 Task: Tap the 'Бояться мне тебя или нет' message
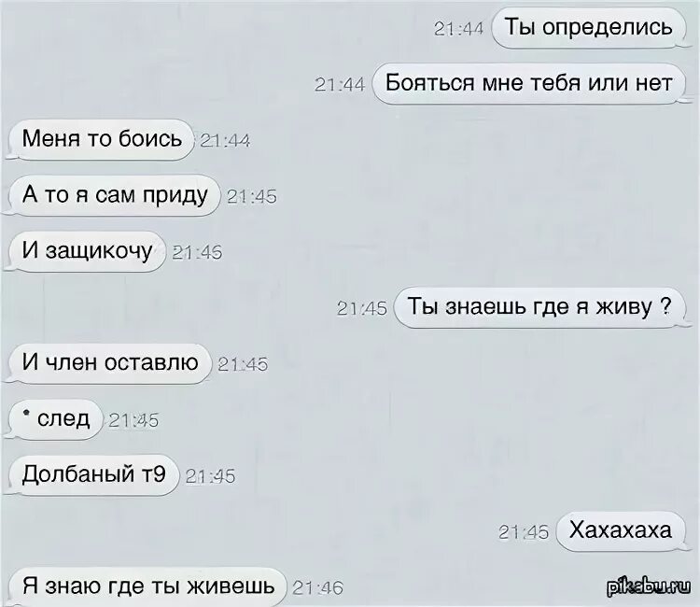pyautogui.click(x=528, y=83)
